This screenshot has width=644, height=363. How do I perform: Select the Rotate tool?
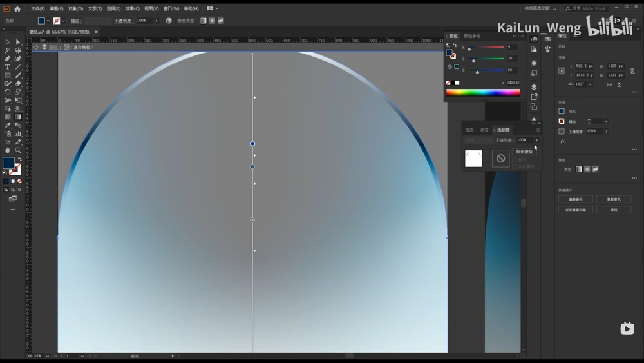7,92
